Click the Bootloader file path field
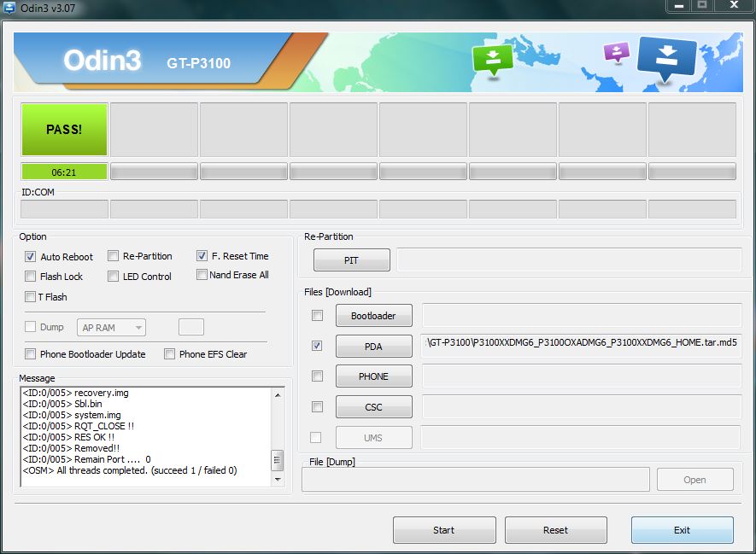The width and height of the screenshot is (756, 554). pyautogui.click(x=582, y=316)
